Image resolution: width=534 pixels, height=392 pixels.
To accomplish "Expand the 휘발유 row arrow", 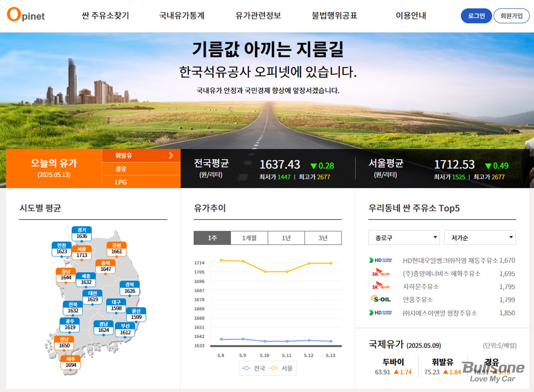I will coord(171,155).
